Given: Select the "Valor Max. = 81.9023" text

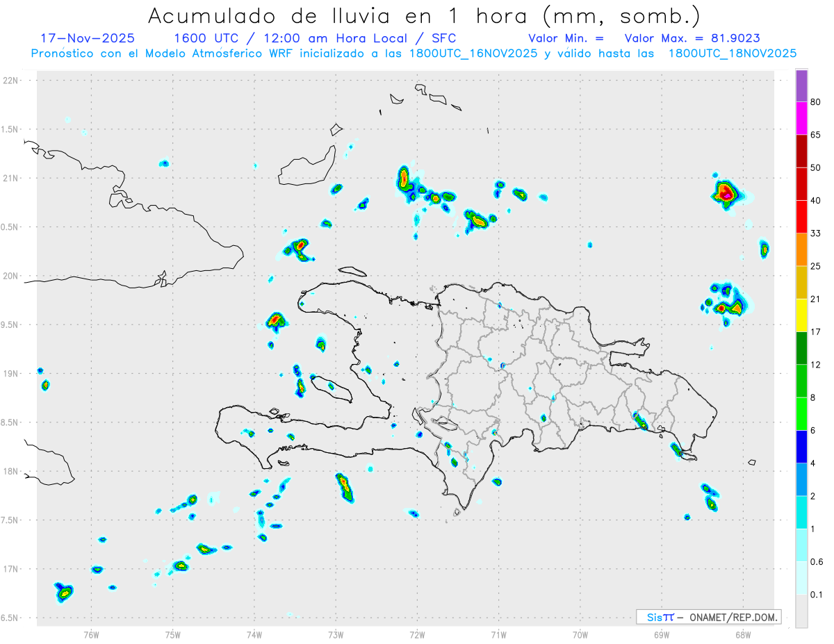Looking at the screenshot, I should click(x=692, y=38).
